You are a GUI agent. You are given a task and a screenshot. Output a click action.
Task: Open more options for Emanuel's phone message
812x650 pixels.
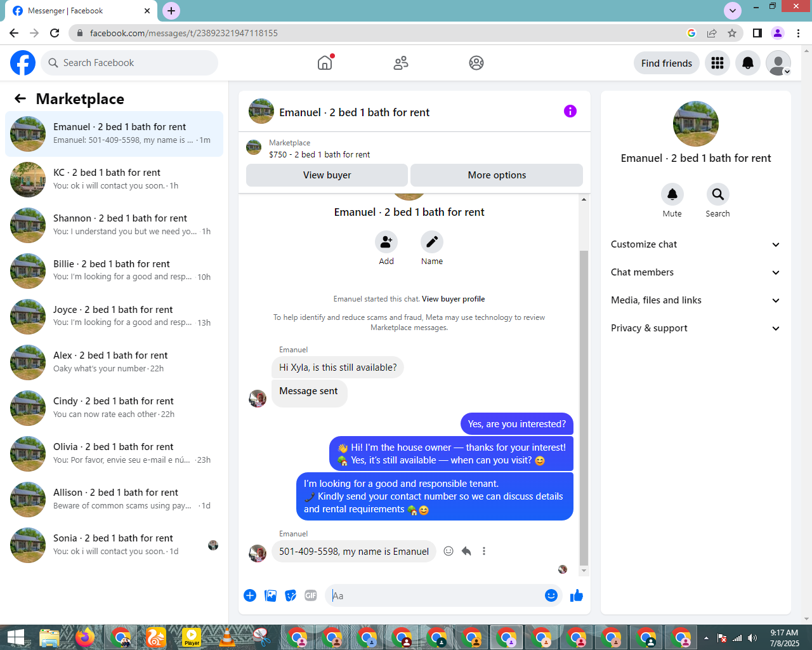point(484,551)
